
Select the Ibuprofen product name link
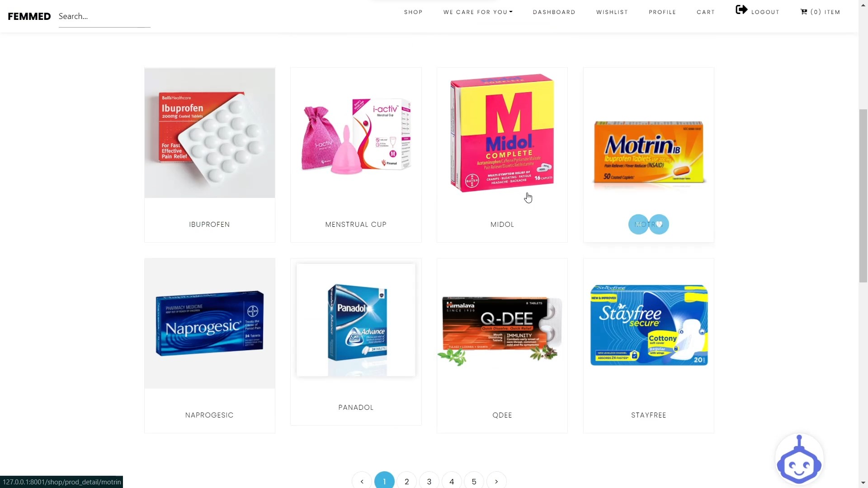[209, 225]
